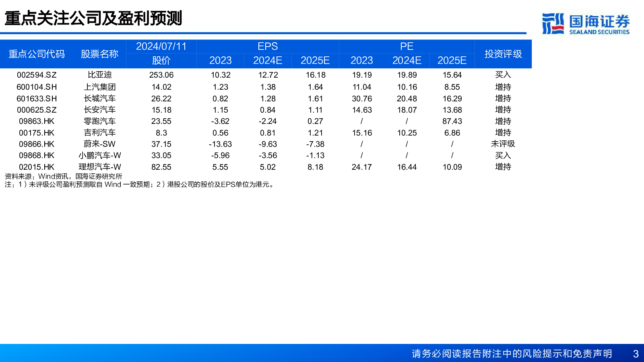Select the source line 资料来源：Wind资讯
The image size is (644, 362).
(63, 176)
